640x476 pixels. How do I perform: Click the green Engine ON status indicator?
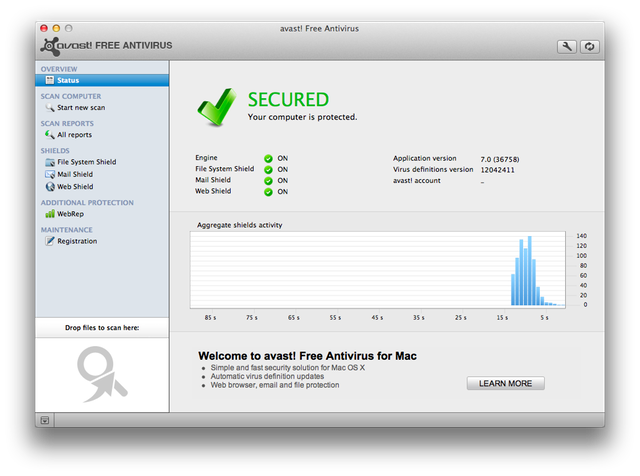coord(268,158)
